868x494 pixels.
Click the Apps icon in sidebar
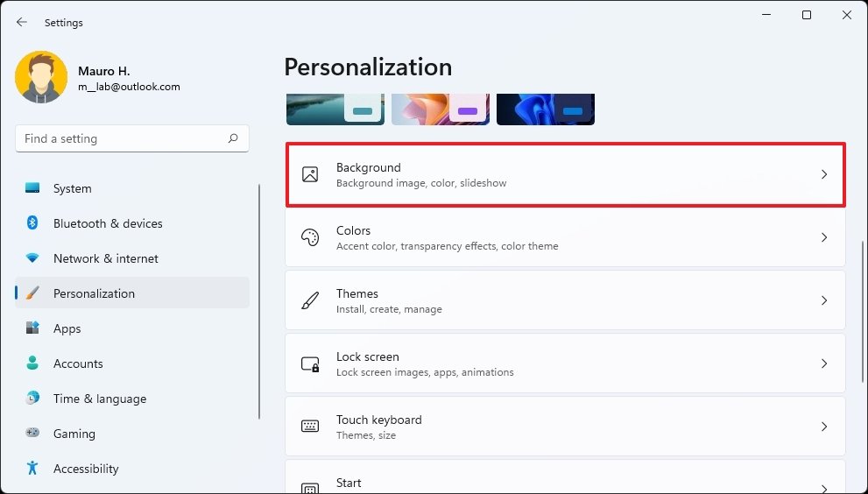[32, 328]
